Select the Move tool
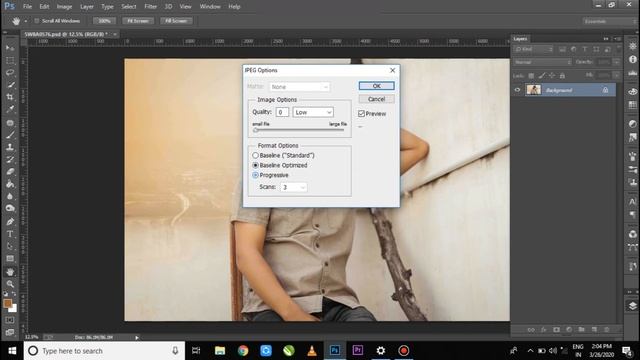The image size is (640, 360). click(10, 48)
